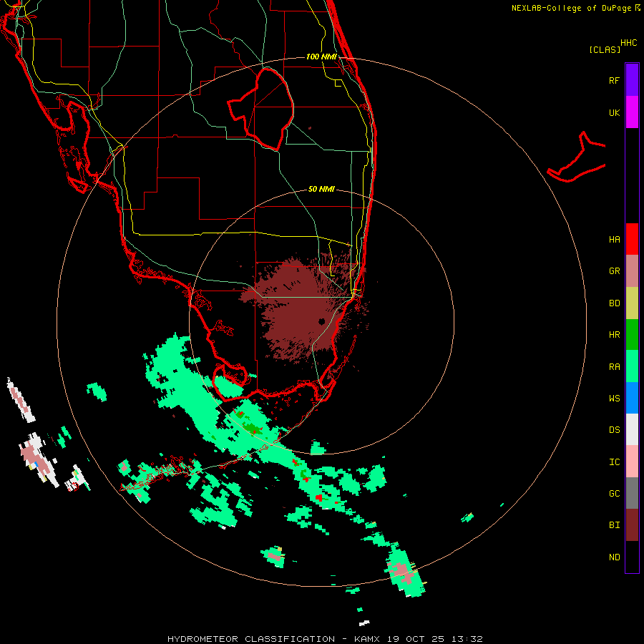Click the BD yellow legend swatch

[632, 303]
